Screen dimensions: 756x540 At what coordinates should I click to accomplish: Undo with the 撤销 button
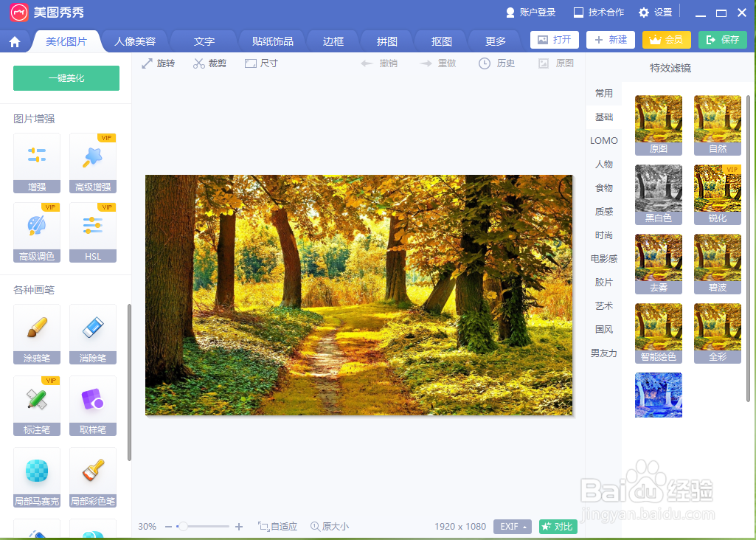coord(379,63)
